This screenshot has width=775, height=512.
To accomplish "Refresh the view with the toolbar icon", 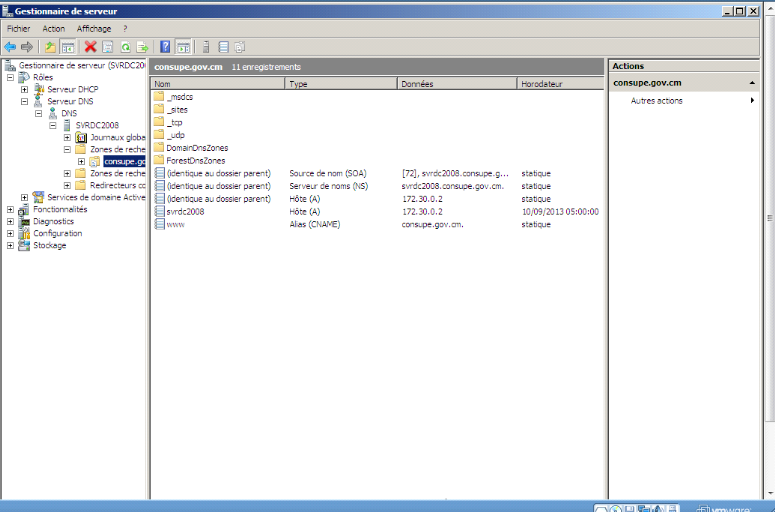I will tap(125, 47).
